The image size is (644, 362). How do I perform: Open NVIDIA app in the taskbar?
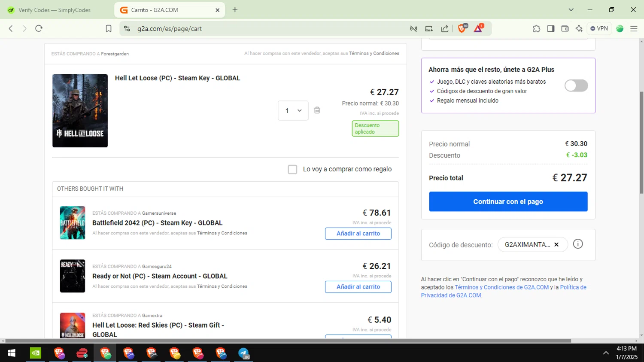[36, 353]
